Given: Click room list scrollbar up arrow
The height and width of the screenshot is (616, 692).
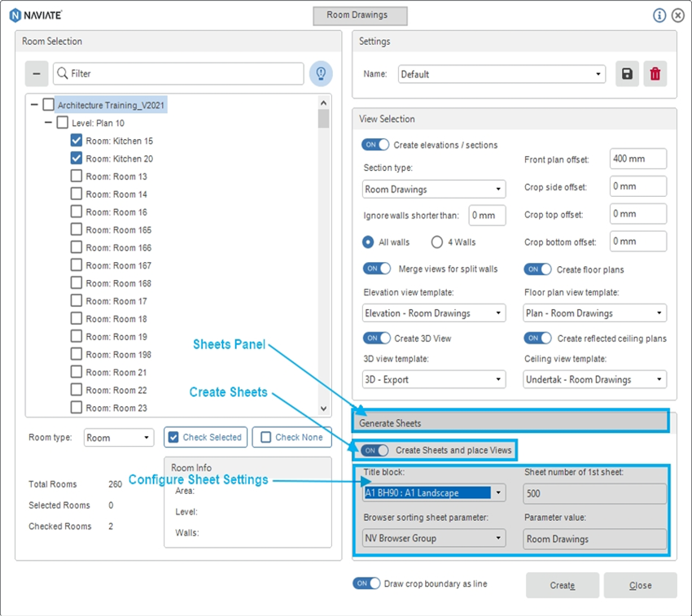Looking at the screenshot, I should [x=323, y=103].
